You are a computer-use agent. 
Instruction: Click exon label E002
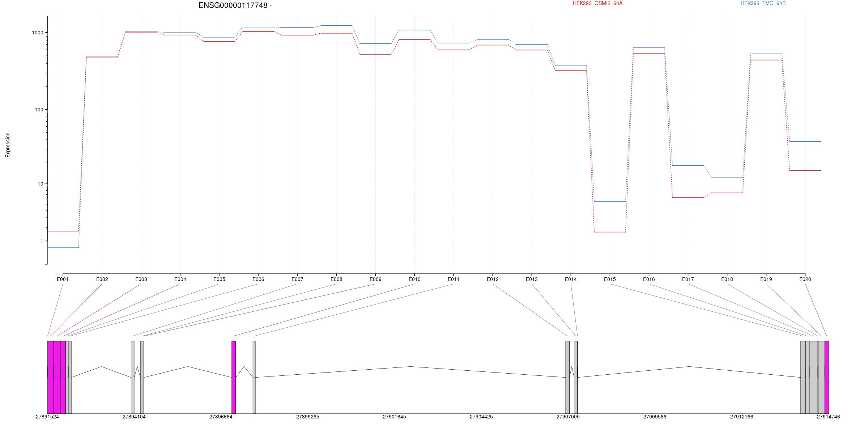pos(102,279)
